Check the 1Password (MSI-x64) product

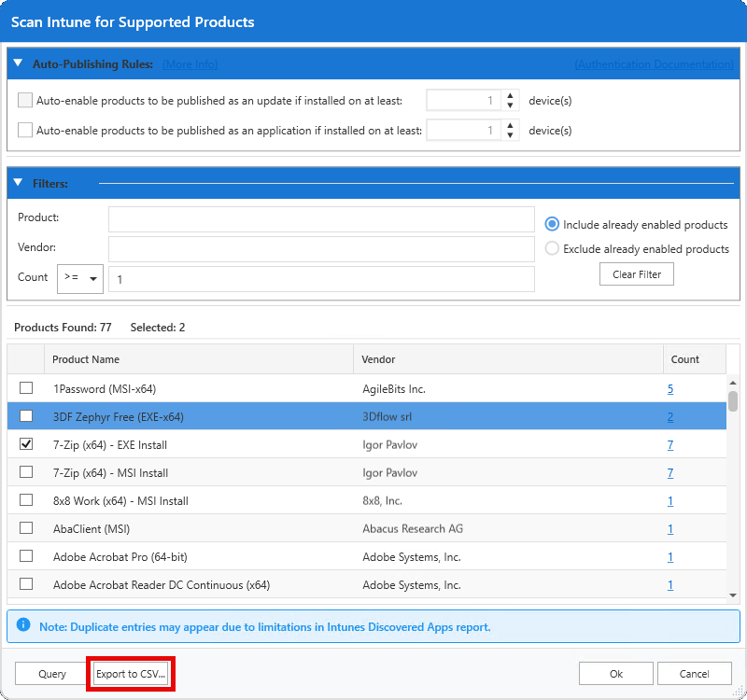26,388
